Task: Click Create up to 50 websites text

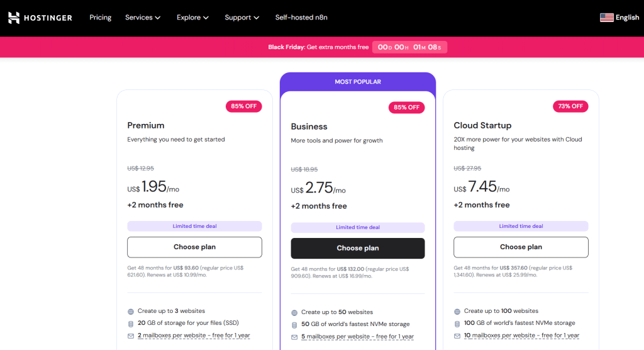Action: pyautogui.click(x=337, y=312)
